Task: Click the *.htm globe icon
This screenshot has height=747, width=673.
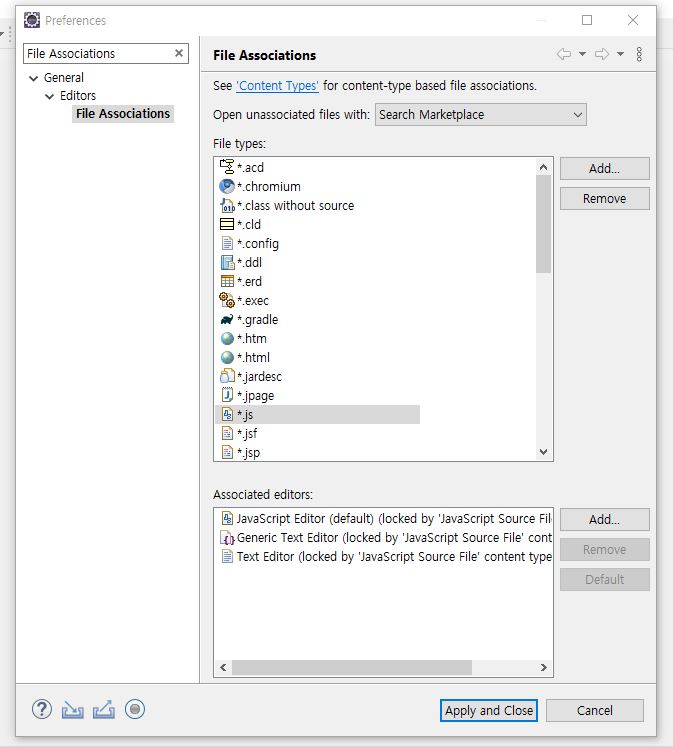Action: [x=227, y=339]
